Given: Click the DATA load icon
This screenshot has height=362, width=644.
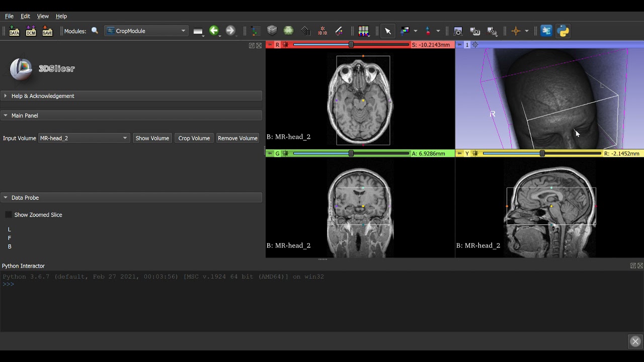Looking at the screenshot, I should click(14, 31).
